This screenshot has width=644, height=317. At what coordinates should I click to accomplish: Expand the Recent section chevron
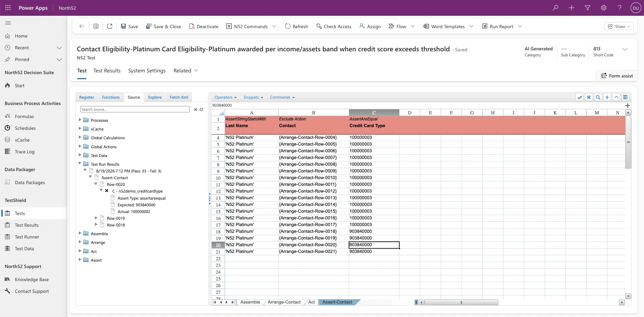pyautogui.click(x=59, y=48)
